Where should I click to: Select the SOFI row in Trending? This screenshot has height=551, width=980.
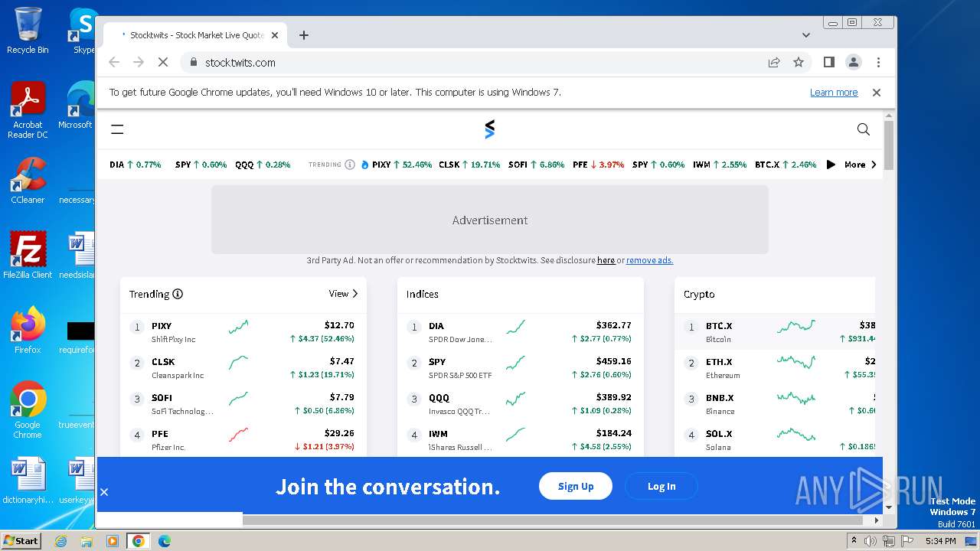pyautogui.click(x=243, y=403)
